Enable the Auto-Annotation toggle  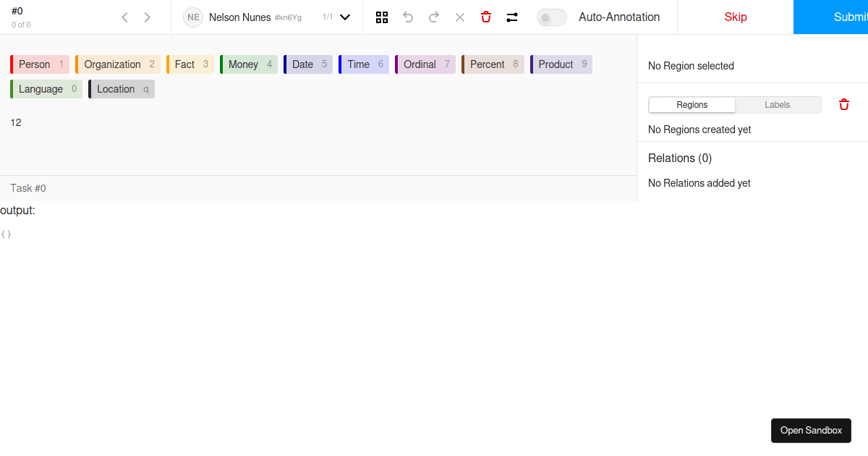click(551, 17)
